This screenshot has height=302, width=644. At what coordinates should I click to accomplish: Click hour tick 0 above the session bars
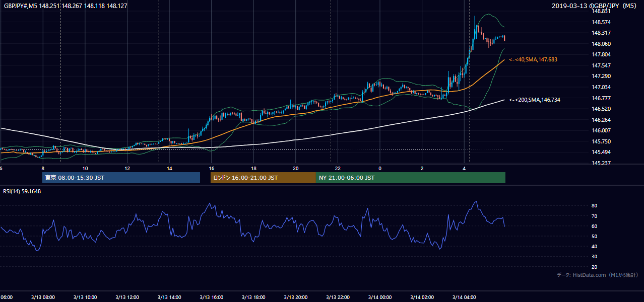tap(380, 168)
